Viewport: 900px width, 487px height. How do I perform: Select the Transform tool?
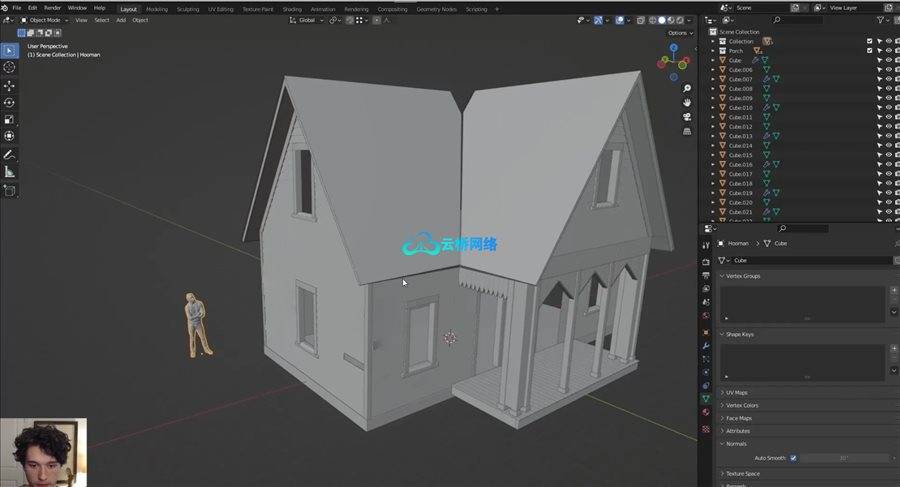point(9,136)
